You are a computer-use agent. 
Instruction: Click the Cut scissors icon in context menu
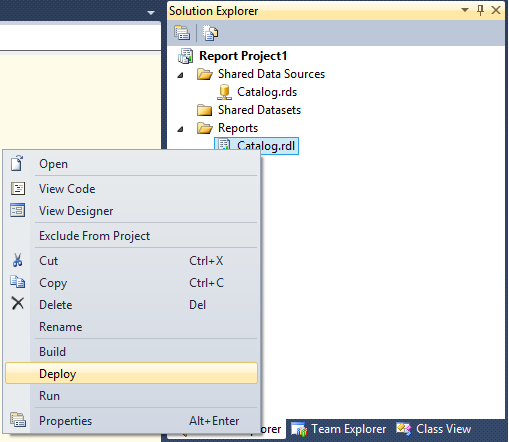coord(18,260)
